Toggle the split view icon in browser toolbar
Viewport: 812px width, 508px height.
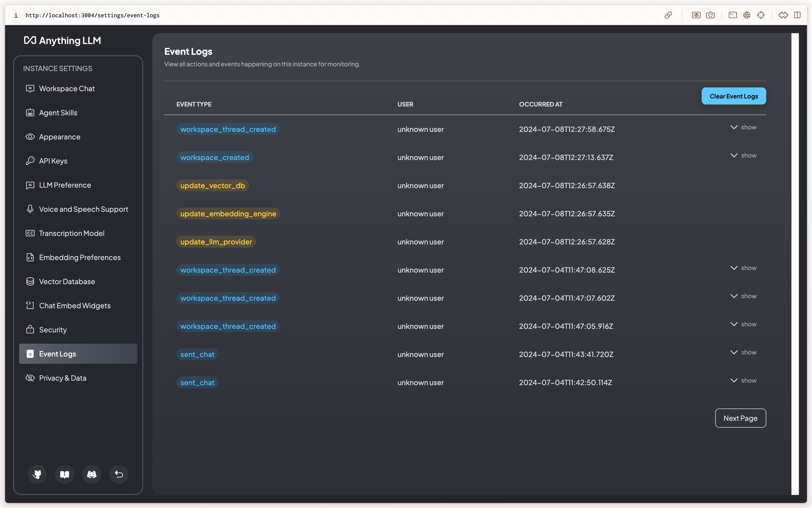(797, 15)
